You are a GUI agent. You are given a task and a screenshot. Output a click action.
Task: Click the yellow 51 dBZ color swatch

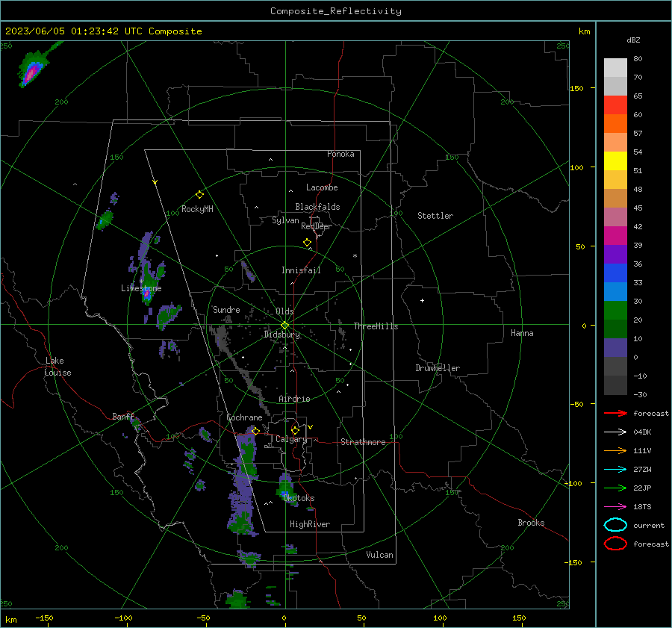point(615,161)
